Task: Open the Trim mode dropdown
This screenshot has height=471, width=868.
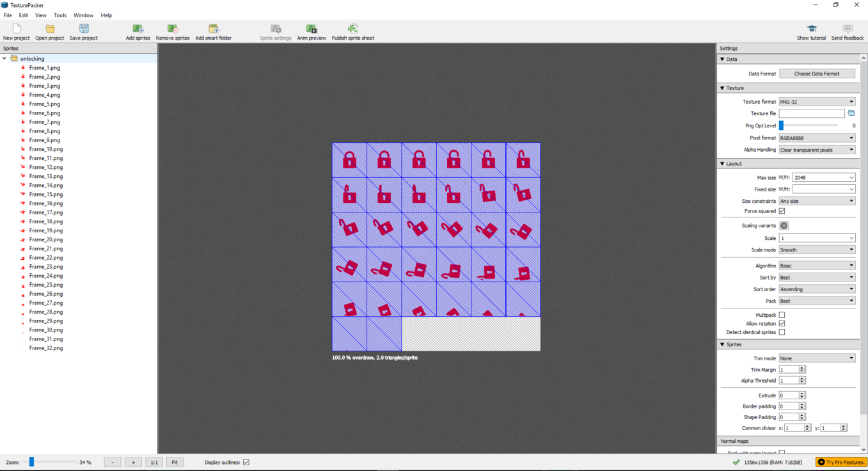Action: [x=817, y=358]
